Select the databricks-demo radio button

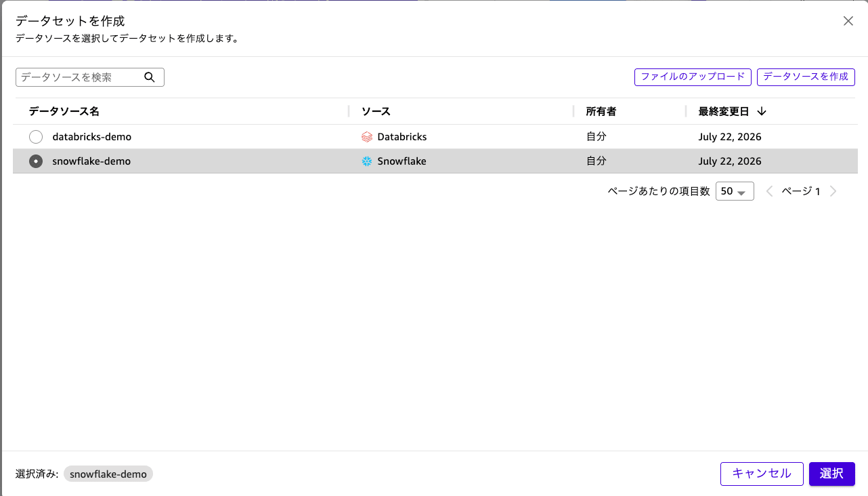point(36,137)
